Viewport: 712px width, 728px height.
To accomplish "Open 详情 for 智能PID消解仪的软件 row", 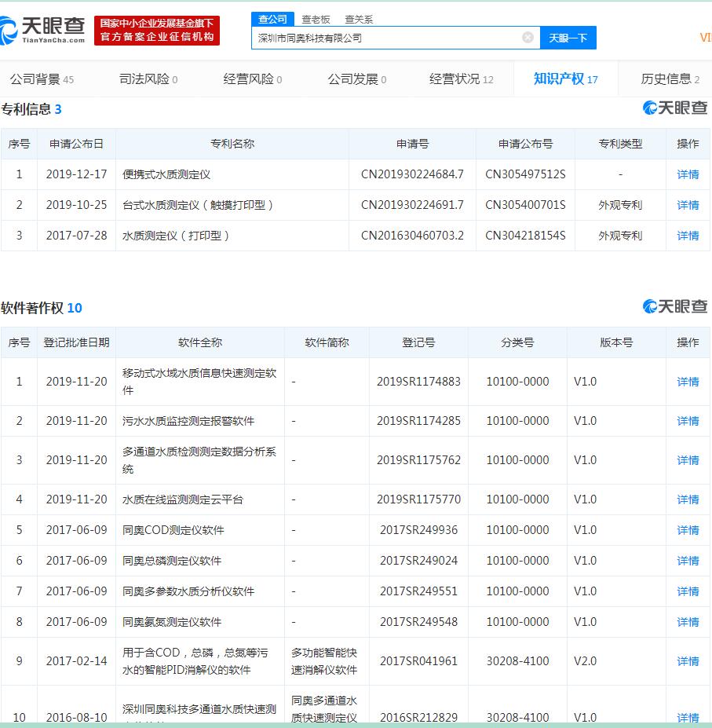I will (688, 661).
